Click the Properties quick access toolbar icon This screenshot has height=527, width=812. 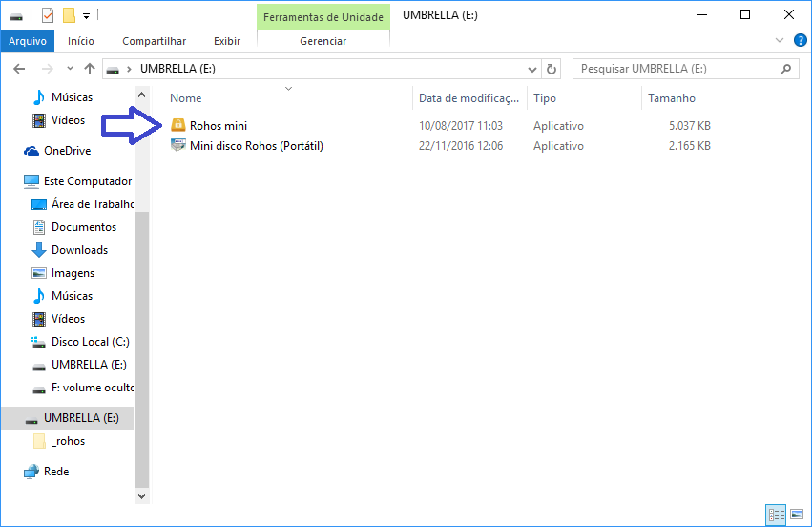point(47,15)
